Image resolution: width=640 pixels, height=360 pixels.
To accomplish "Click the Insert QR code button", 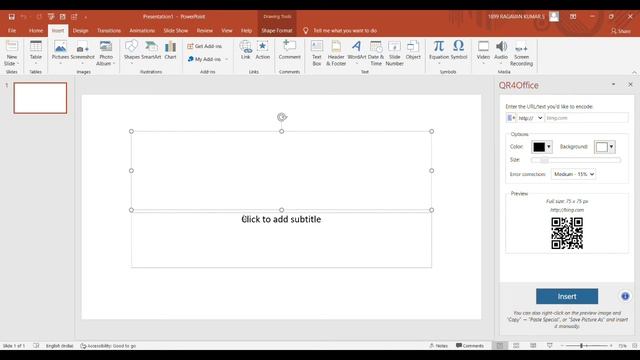I will click(567, 296).
